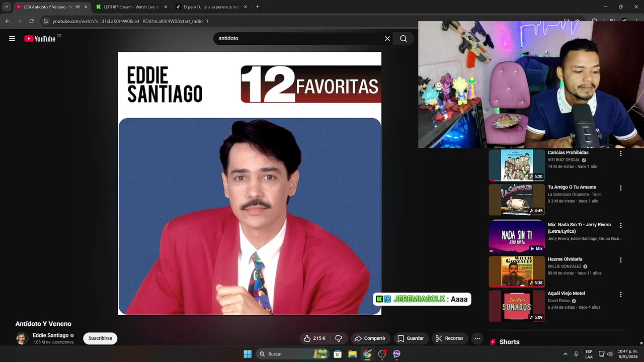Click the video title Antídoto Y Veneno

pos(43,324)
